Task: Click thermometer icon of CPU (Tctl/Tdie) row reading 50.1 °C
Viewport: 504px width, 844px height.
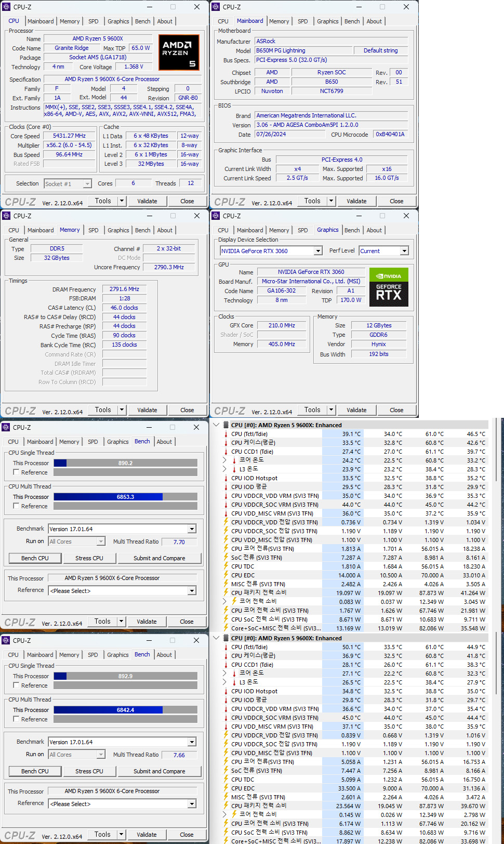Action: (x=226, y=647)
